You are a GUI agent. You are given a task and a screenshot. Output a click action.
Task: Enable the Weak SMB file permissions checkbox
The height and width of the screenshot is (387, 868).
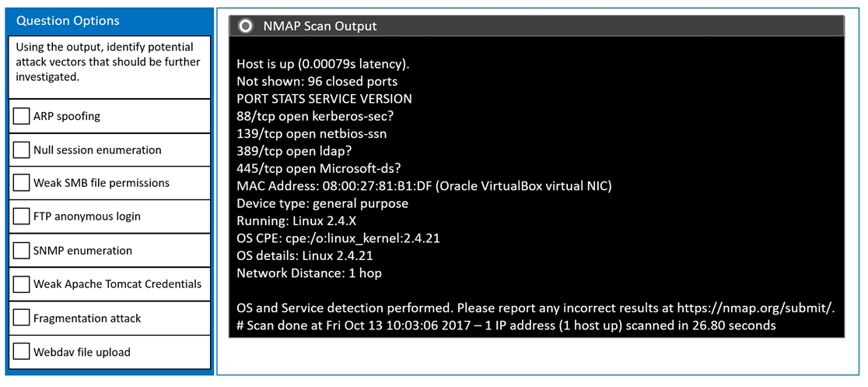click(x=22, y=182)
